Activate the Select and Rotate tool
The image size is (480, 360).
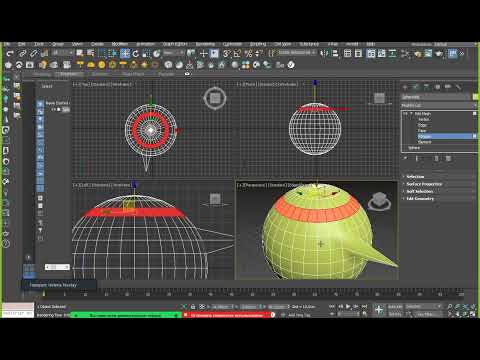click(135, 53)
